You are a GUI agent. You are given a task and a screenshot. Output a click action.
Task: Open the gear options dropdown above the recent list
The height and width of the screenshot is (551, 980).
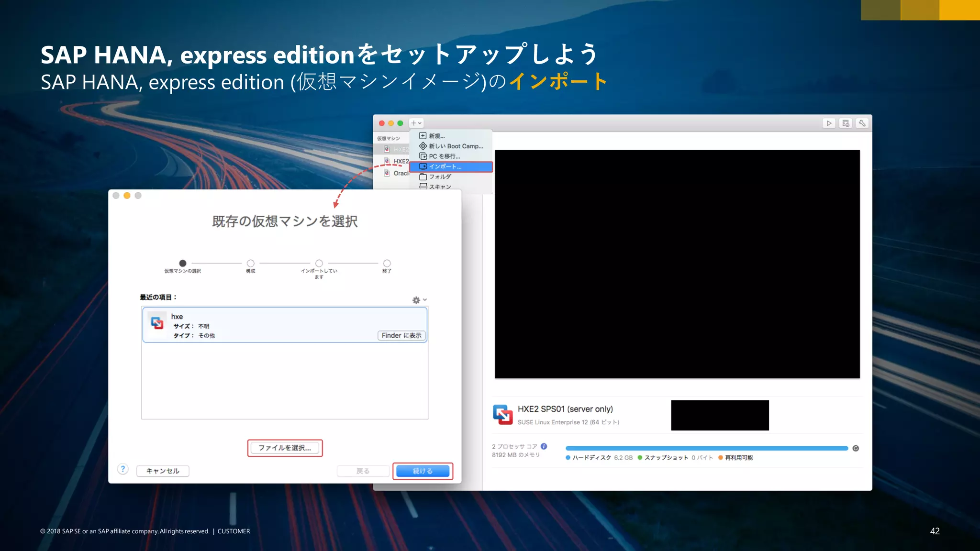(419, 300)
